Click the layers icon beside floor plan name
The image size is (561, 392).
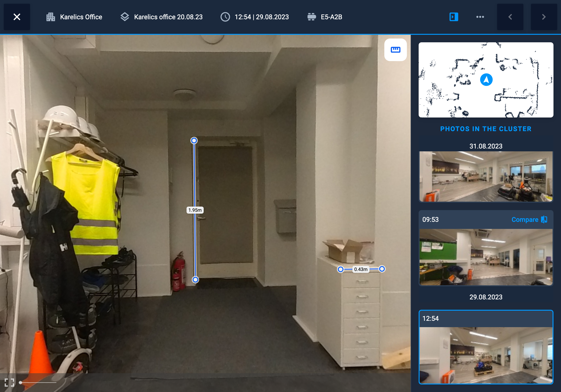125,17
